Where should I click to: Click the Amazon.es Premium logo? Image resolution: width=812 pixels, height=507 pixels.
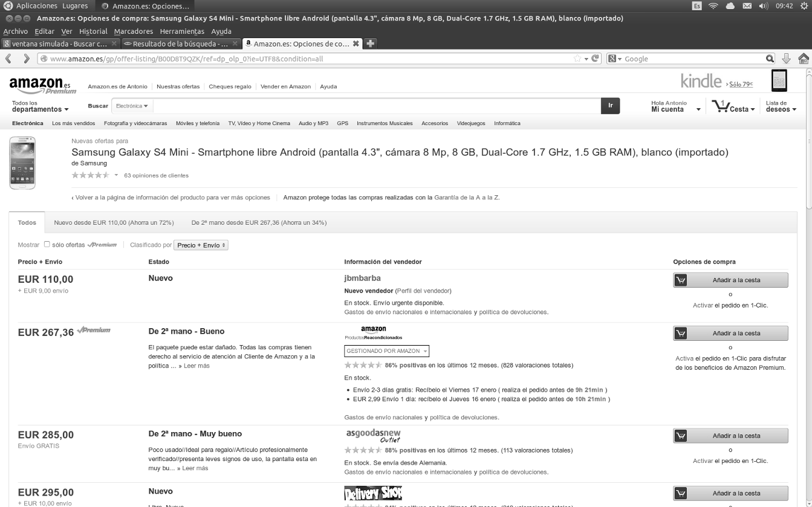[x=43, y=85]
